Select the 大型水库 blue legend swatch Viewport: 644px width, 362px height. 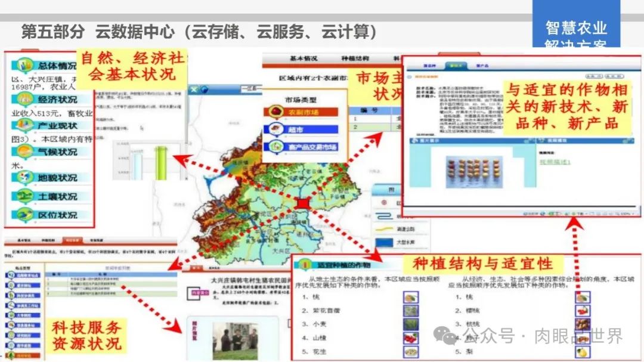(385, 243)
